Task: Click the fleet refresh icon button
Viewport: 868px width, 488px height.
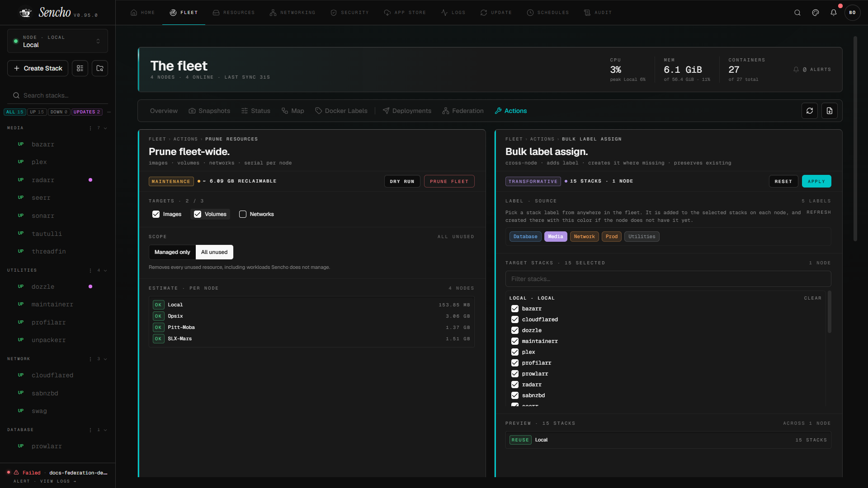Action: [810, 111]
